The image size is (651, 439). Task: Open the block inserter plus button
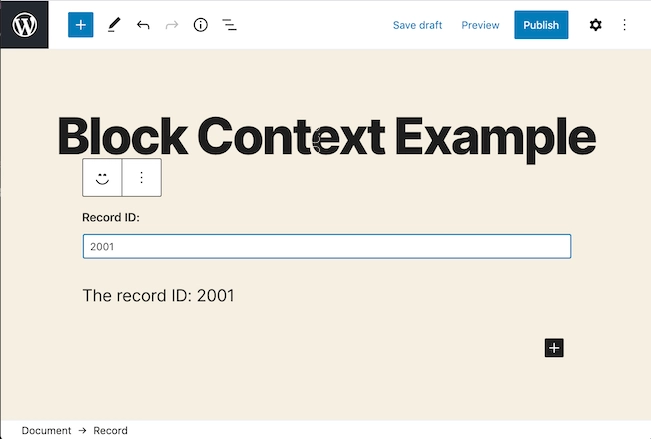[x=81, y=25]
